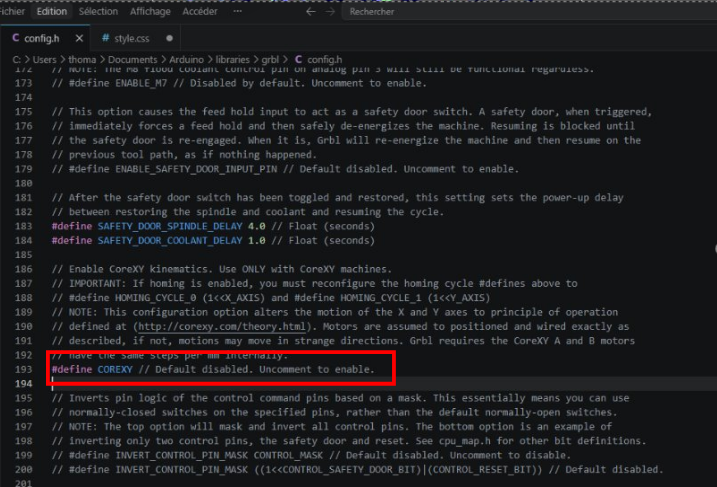The height and width of the screenshot is (487, 717).
Task: Click the 4.0 value on line 183
Action: 257,226
